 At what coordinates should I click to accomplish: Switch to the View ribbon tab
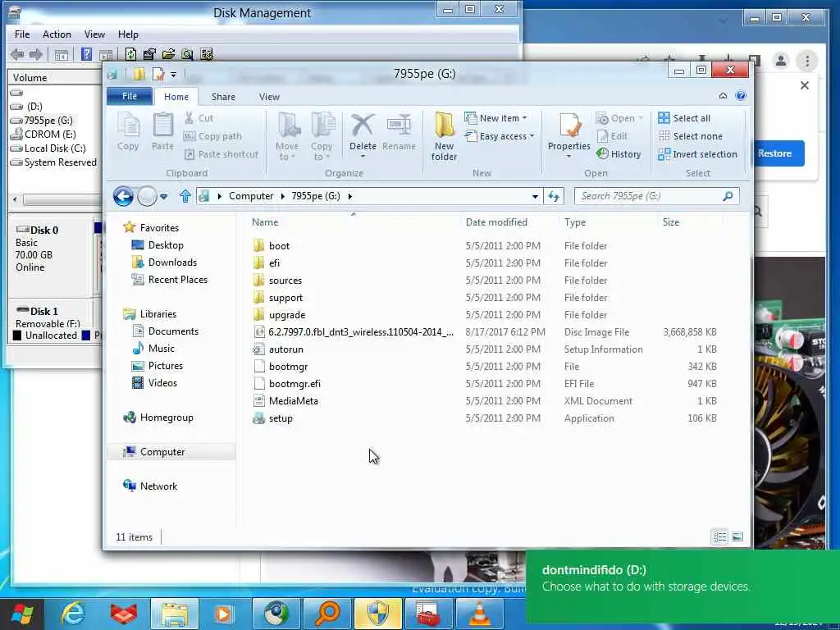269,97
